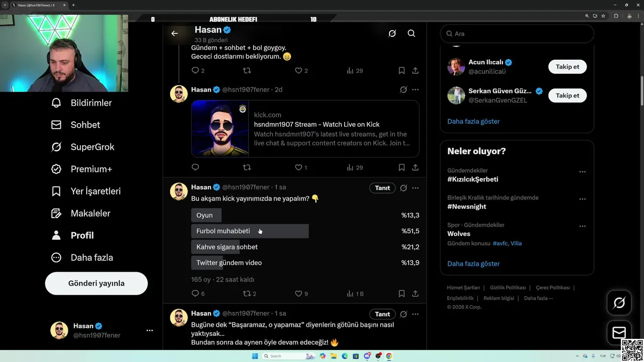Open more options on the poll post
644x362 pixels.
pos(416,188)
